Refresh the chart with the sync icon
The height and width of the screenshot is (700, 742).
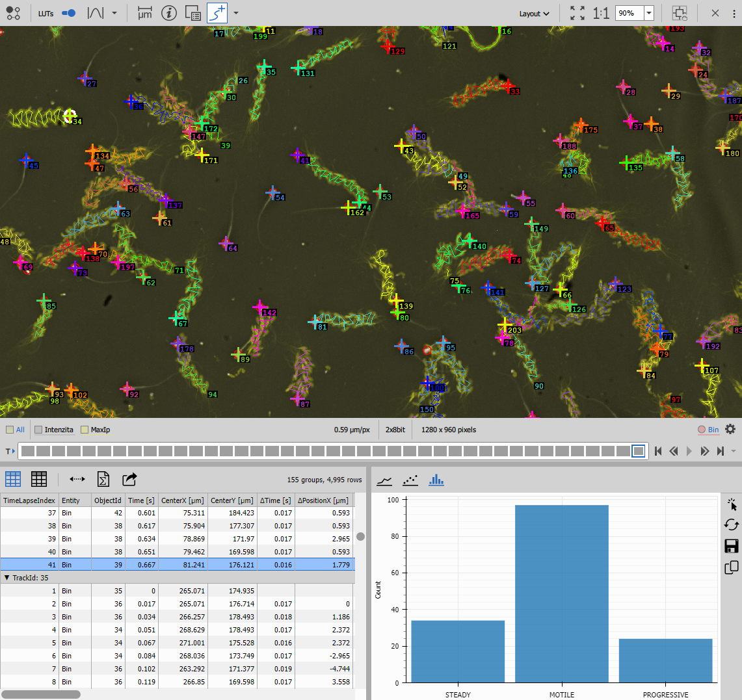[731, 525]
